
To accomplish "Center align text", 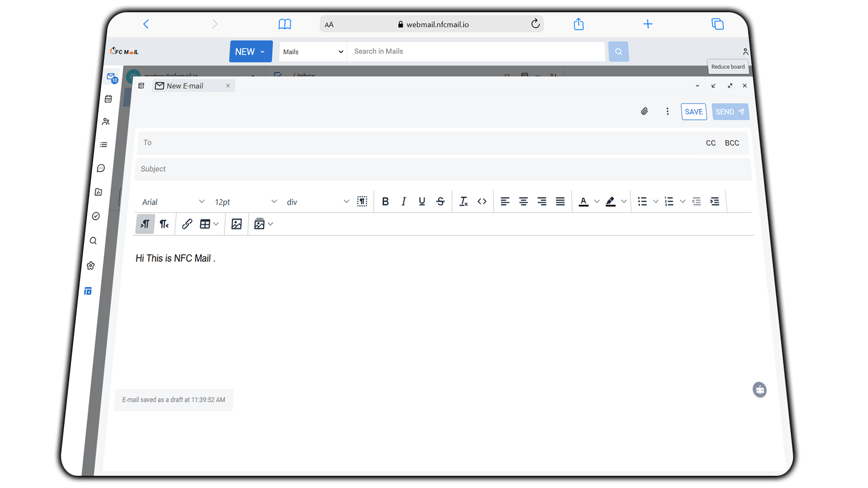I will click(524, 202).
